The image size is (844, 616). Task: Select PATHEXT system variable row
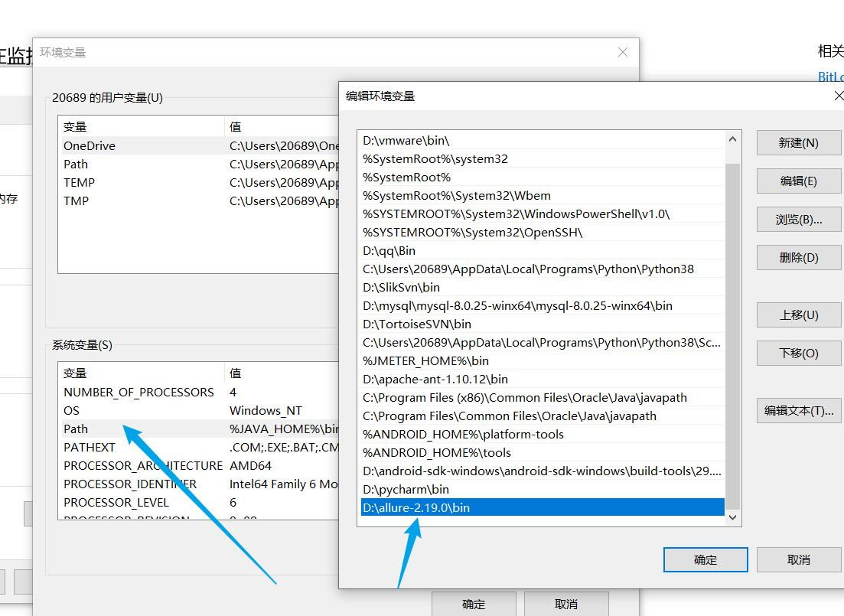pyautogui.click(x=199, y=447)
